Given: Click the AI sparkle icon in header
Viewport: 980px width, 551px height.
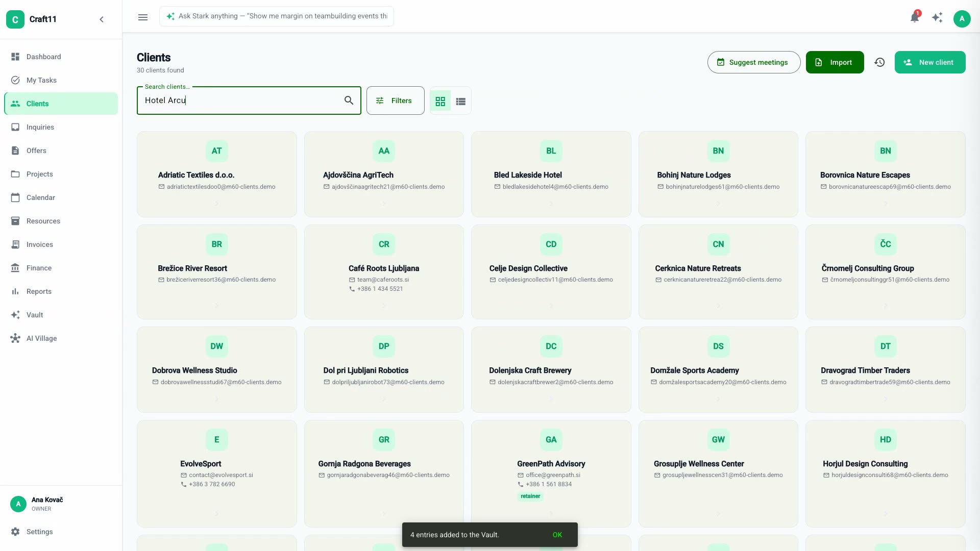Looking at the screenshot, I should [937, 18].
